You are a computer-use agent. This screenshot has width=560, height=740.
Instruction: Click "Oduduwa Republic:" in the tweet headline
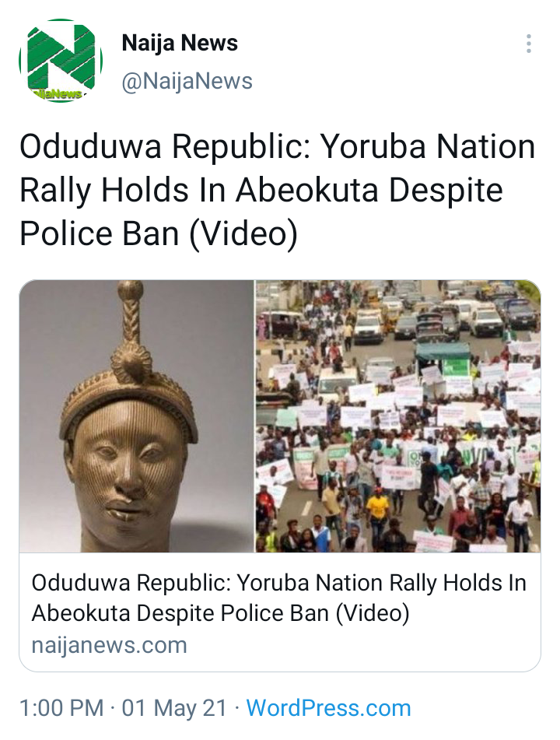(165, 146)
